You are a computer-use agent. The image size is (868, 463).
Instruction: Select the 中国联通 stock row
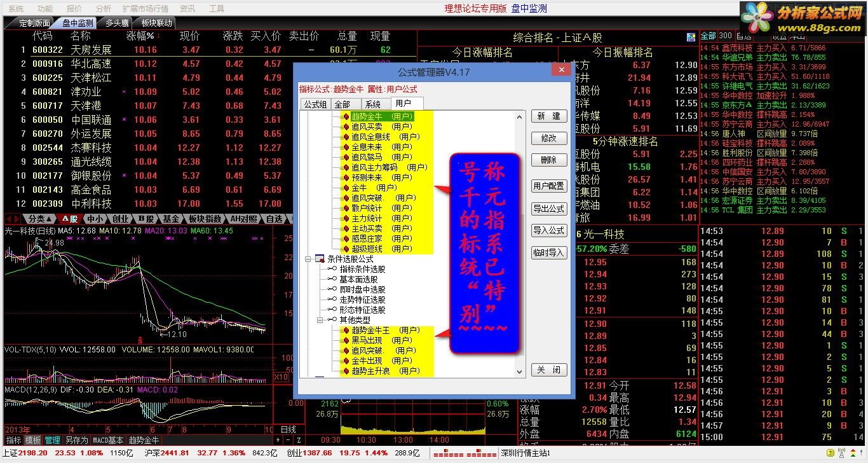coord(210,120)
